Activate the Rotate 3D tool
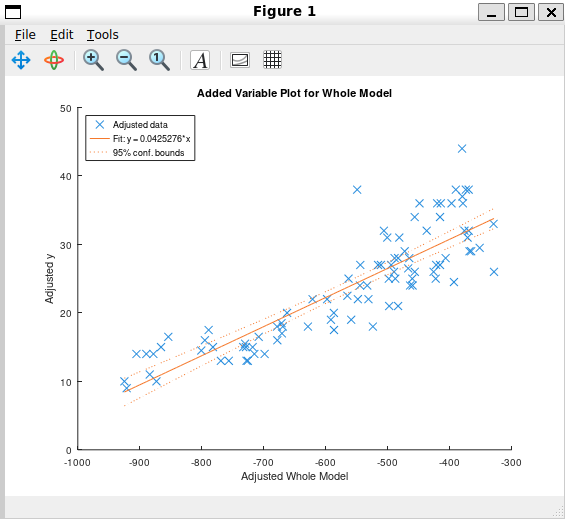Viewport: 565px width, 519px height. pyautogui.click(x=54, y=60)
